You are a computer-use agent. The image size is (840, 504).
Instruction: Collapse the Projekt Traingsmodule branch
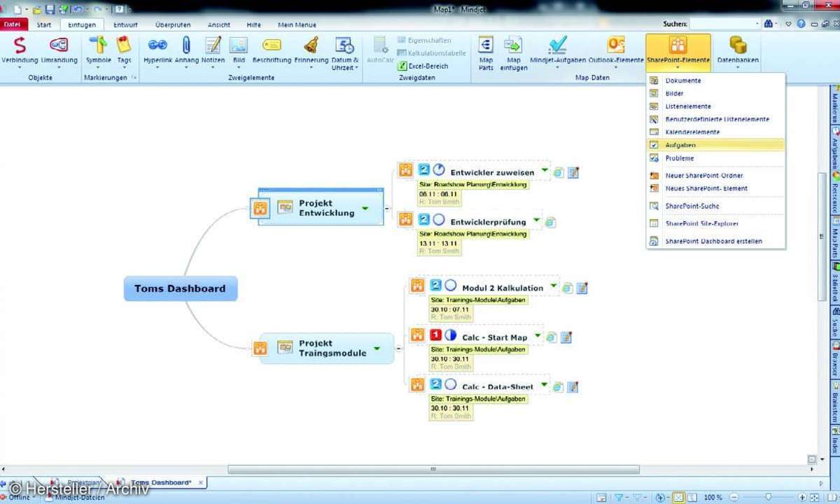[398, 348]
